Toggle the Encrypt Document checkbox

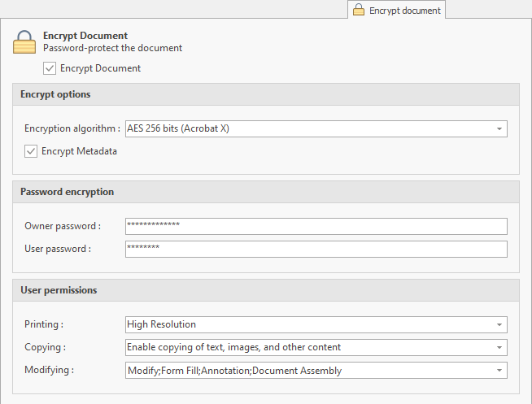pos(50,68)
